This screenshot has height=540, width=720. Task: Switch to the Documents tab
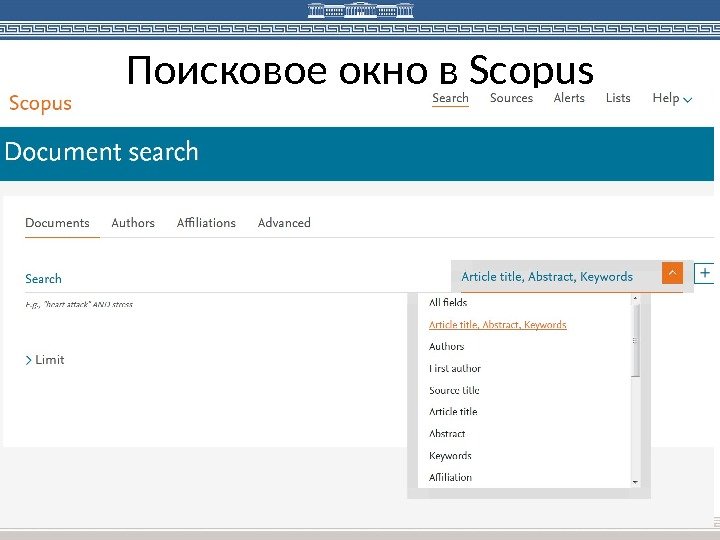tap(57, 223)
